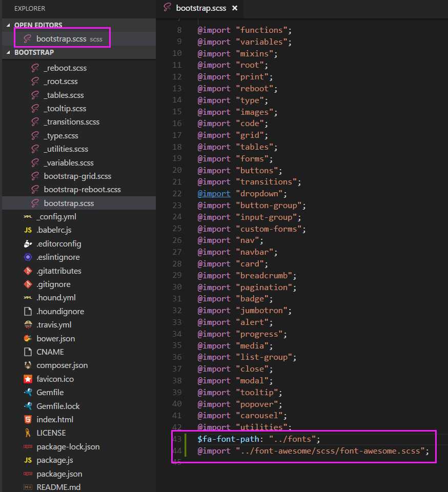Select bootstrap.scss in the BOOTSTRAP tree
This screenshot has height=492, width=448.
click(x=79, y=203)
